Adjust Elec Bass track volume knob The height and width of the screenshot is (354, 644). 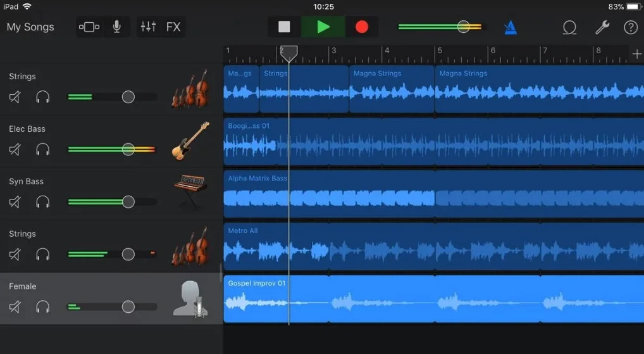pos(128,149)
